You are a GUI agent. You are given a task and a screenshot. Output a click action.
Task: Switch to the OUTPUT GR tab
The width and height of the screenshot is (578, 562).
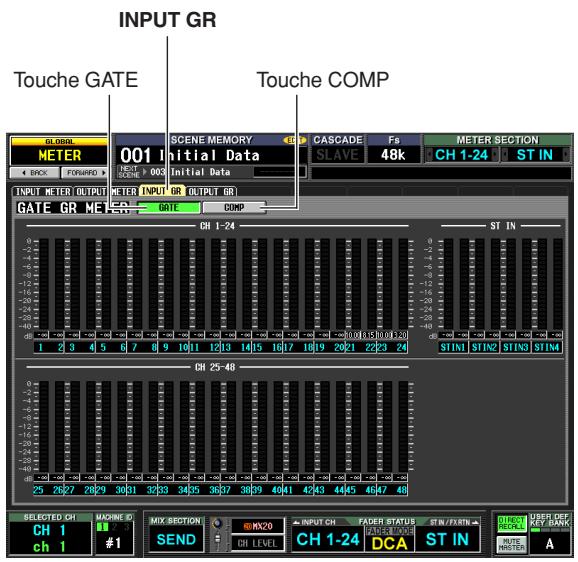211,192
